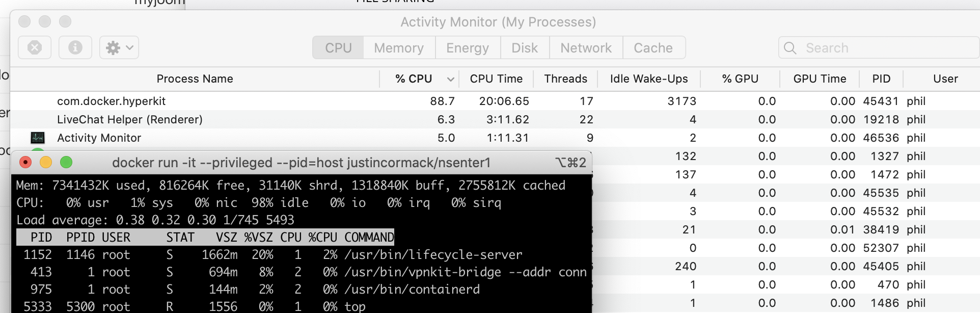Switch to the Energy tab

[468, 48]
